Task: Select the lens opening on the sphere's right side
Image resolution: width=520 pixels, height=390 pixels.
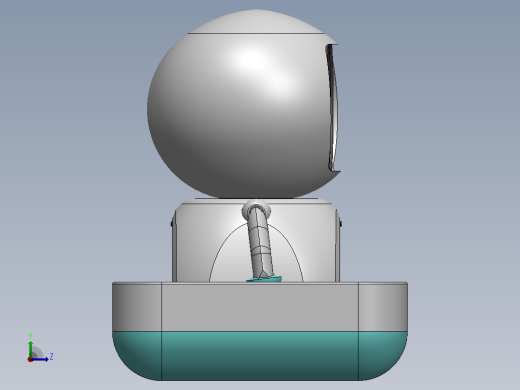Action: click(x=333, y=108)
